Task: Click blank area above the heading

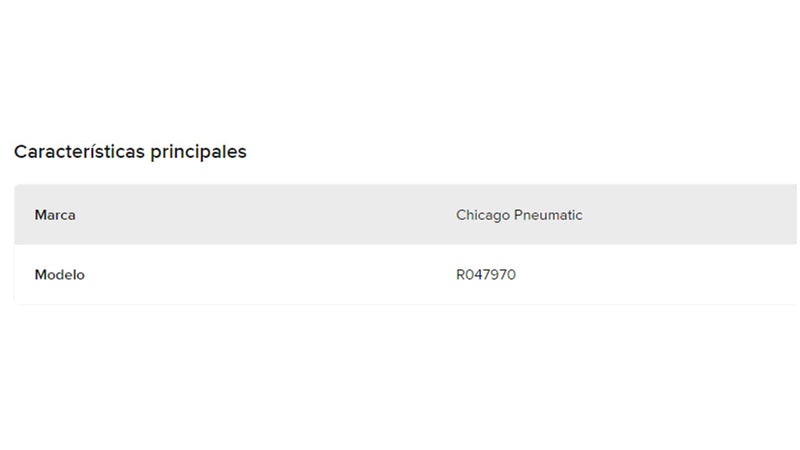Action: pos(400,70)
